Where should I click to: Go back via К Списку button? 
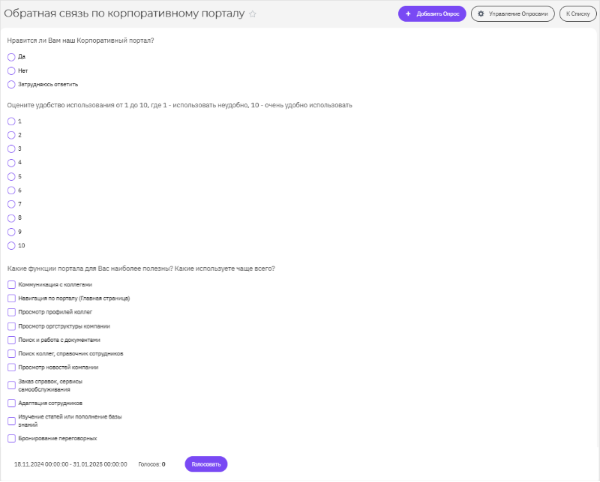tap(578, 14)
